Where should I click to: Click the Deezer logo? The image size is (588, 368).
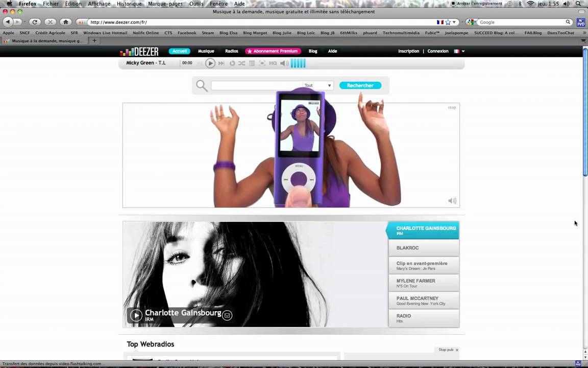click(139, 52)
